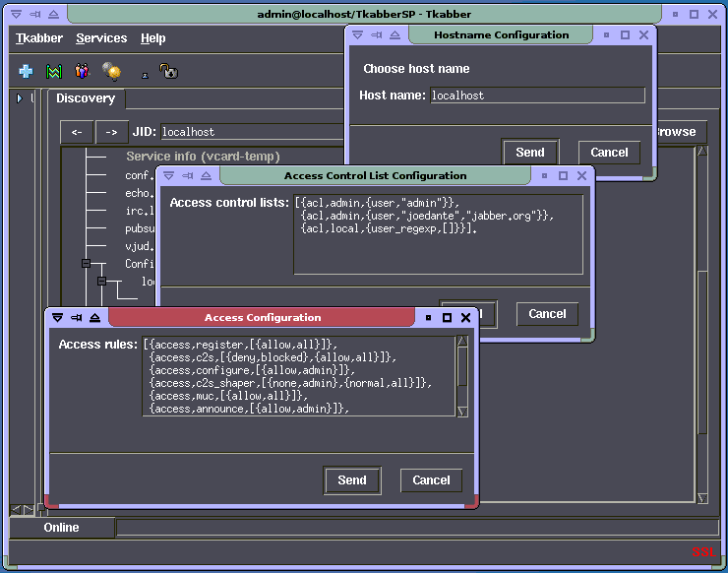The height and width of the screenshot is (573, 728).
Task: Expand the roster group with the blue triangle
Action: click(19, 98)
